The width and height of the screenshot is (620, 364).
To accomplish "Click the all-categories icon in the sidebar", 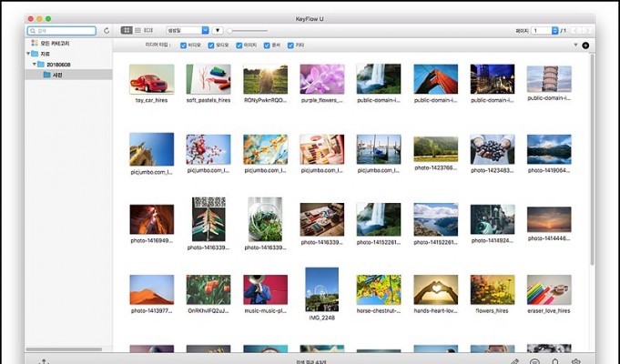I will pos(35,43).
